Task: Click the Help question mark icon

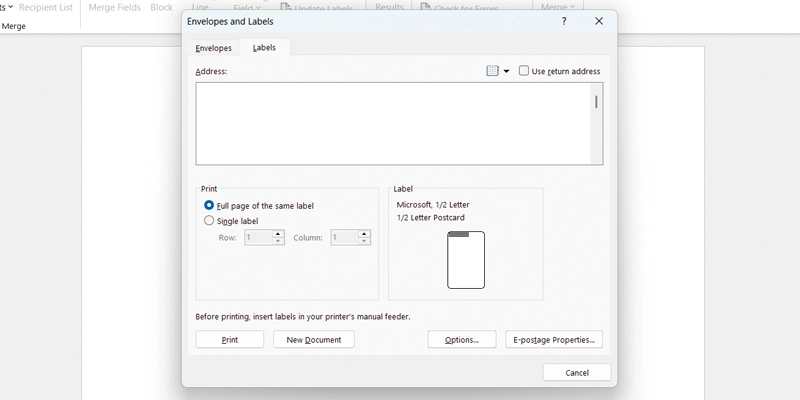Action: point(564,21)
